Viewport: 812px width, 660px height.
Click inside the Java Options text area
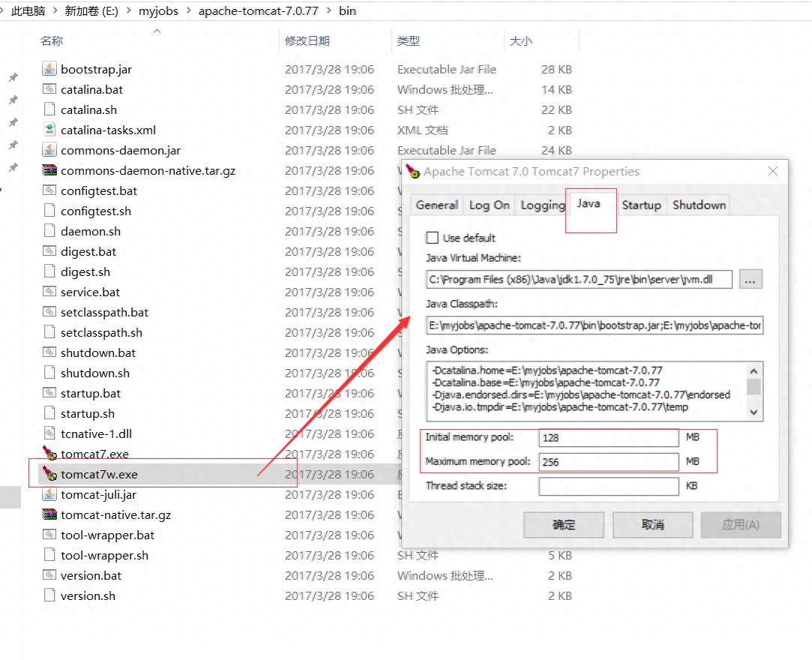coord(587,391)
